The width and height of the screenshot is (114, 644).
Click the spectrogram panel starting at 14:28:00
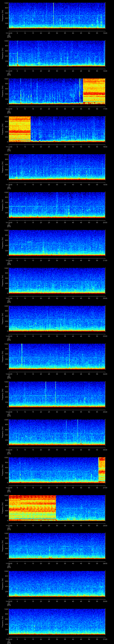(57, 546)
